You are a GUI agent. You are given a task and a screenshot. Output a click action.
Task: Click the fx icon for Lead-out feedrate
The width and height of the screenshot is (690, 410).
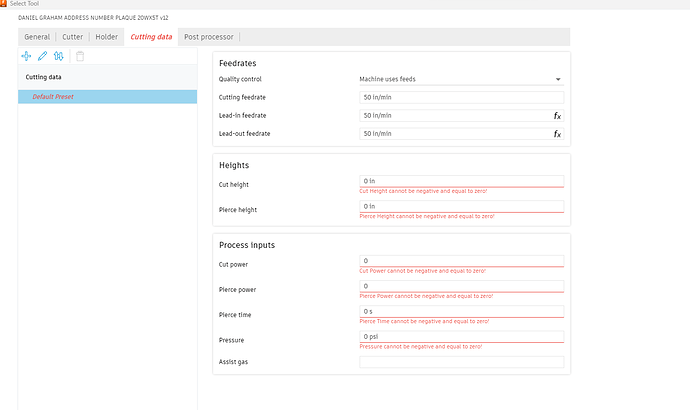coord(557,134)
